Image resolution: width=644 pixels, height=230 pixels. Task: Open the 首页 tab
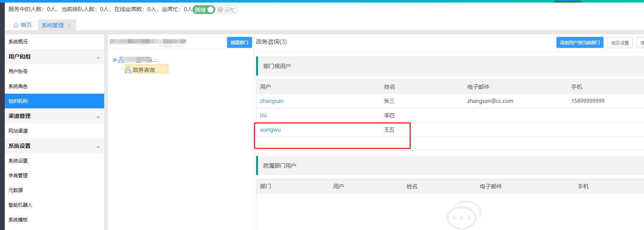tap(22, 25)
